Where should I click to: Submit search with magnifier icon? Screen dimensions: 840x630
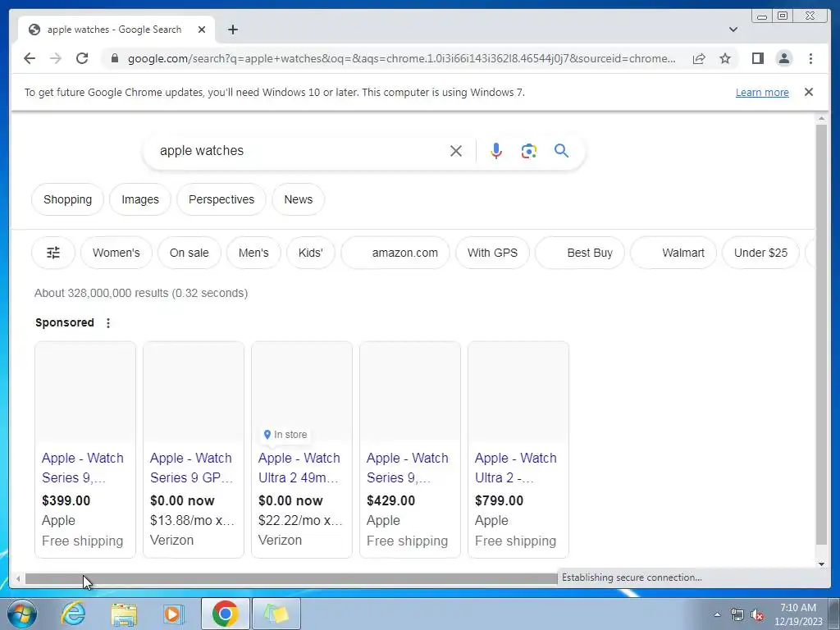pos(561,151)
